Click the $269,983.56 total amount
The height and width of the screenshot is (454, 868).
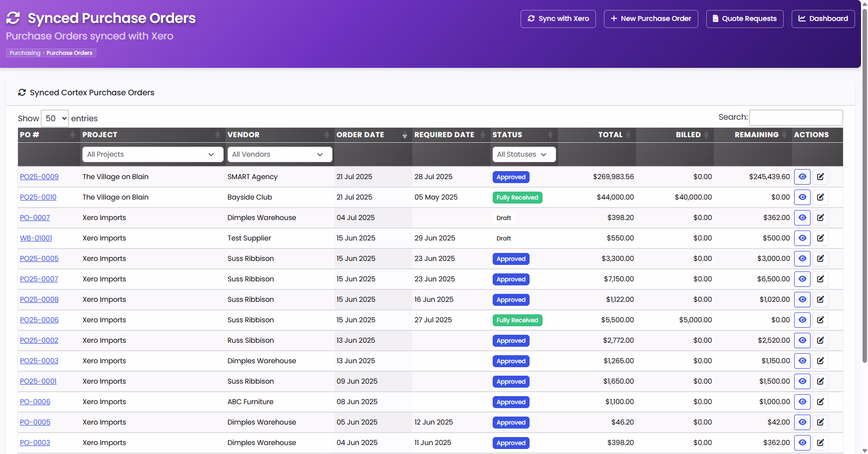point(613,177)
